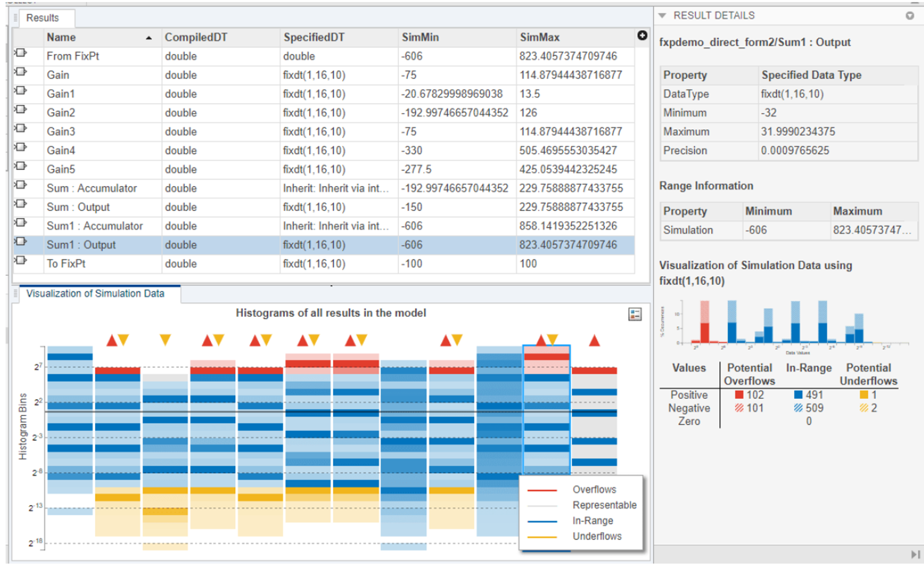
Task: Click the red overflow marker above last histogram column
Action: pos(594,340)
